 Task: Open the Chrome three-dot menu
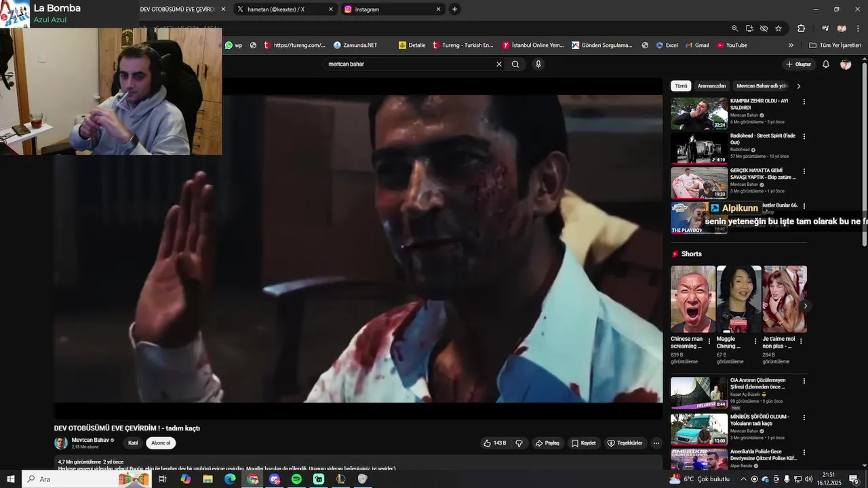[x=858, y=28]
